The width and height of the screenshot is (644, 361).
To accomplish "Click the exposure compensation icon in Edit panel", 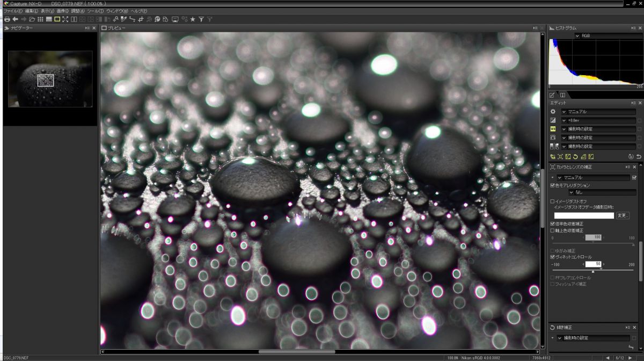I will point(553,120).
